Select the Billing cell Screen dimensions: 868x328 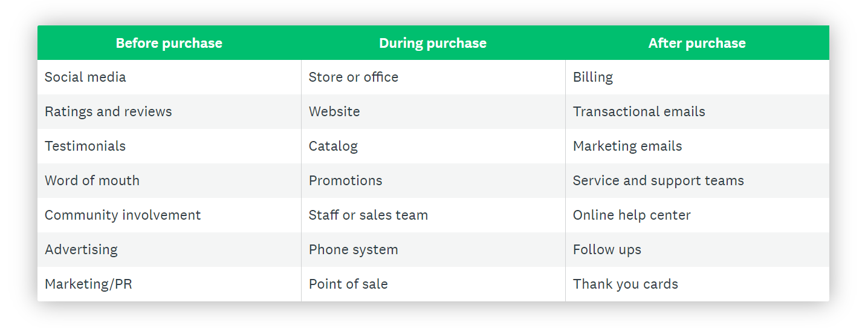593,77
